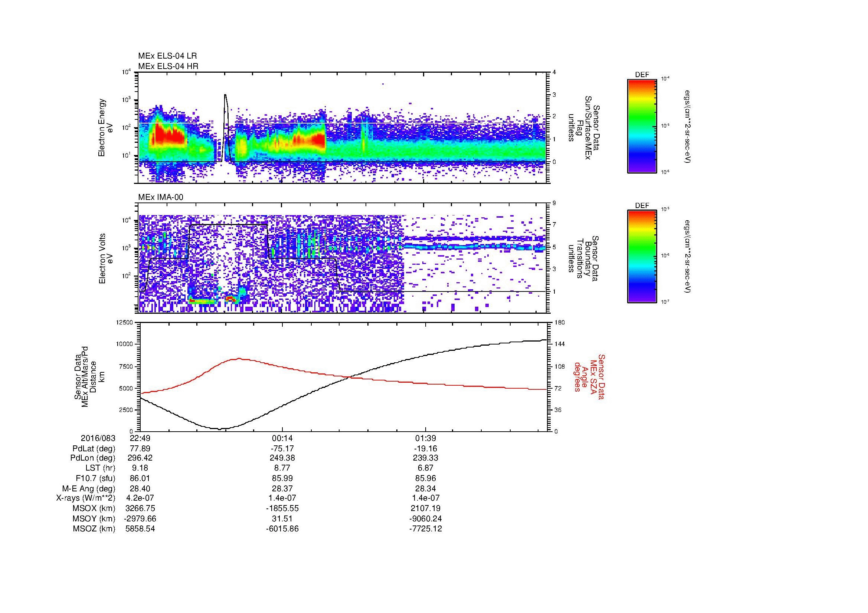
Task: Click MSOZ value -6015.86
Action: (282, 529)
